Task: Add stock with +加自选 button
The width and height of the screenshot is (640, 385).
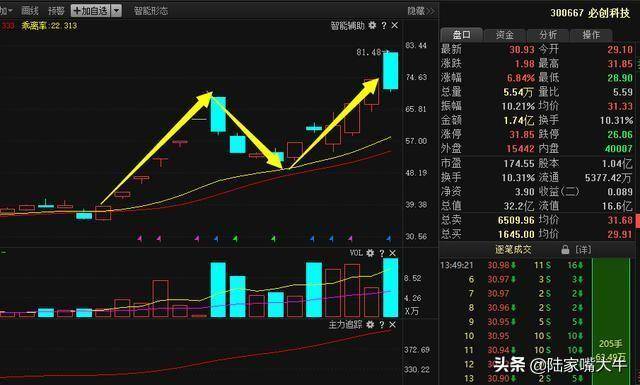Action: 91,11
